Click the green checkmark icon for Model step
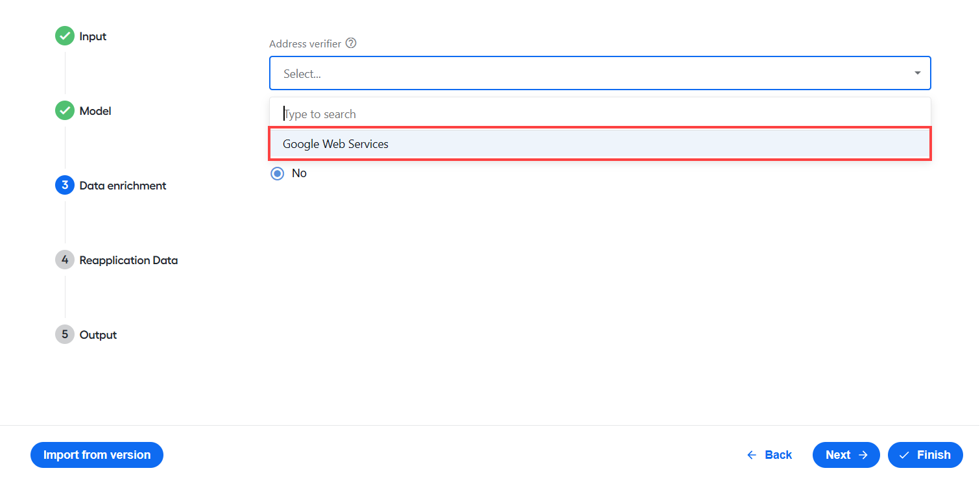 pyautogui.click(x=65, y=111)
